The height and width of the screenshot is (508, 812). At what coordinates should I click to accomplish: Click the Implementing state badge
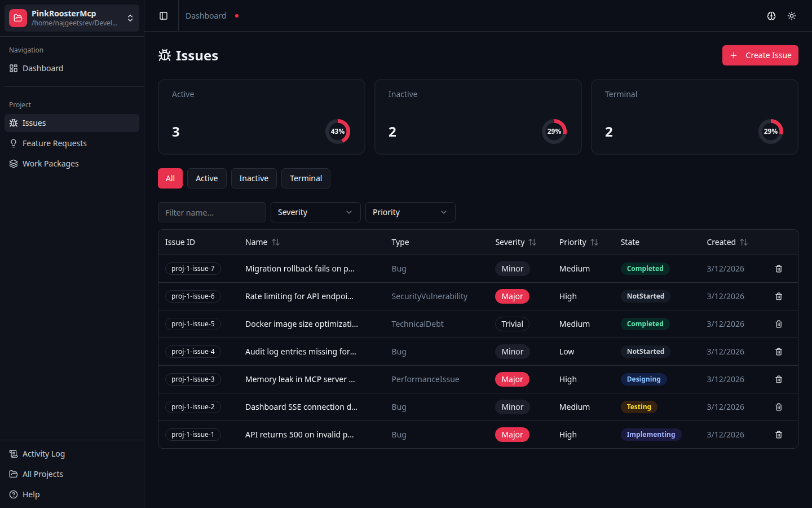click(x=651, y=435)
